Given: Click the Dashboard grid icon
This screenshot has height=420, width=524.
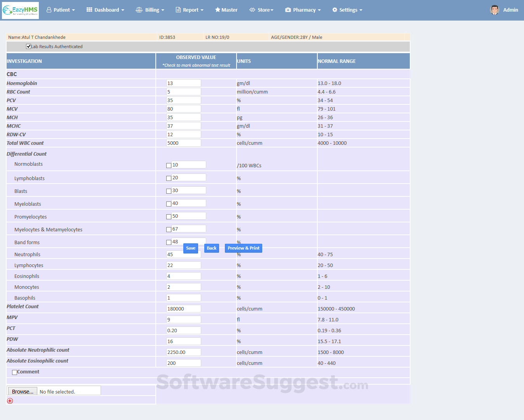Looking at the screenshot, I should coord(89,10).
